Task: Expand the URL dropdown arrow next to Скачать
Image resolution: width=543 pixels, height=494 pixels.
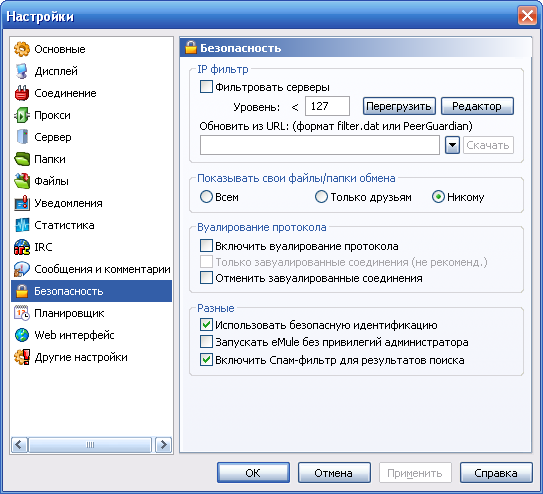Action: [x=452, y=145]
